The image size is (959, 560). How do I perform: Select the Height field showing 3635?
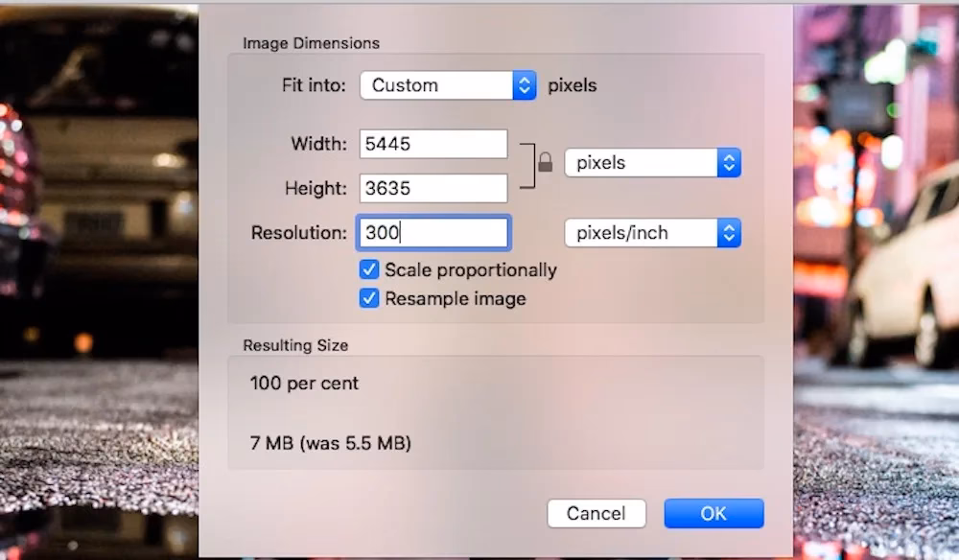coord(433,188)
